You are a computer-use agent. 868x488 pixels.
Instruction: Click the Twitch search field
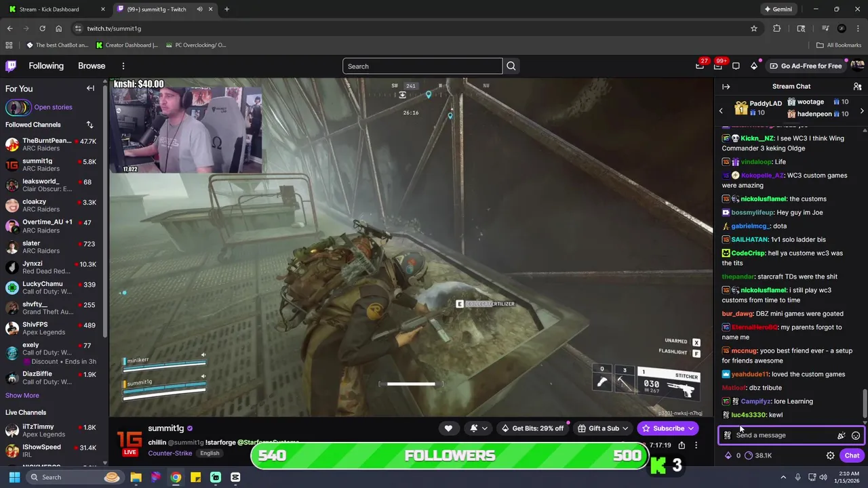point(422,66)
